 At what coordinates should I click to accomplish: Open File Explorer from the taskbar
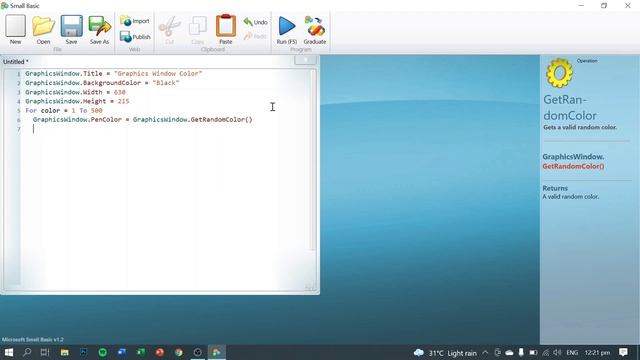point(64,352)
